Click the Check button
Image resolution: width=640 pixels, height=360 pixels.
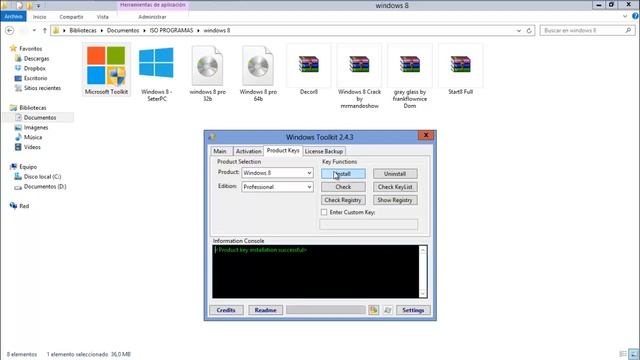pyautogui.click(x=343, y=187)
